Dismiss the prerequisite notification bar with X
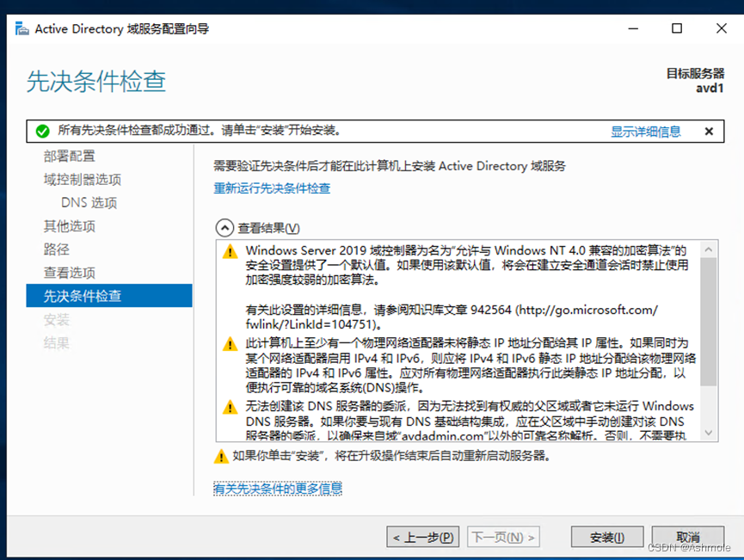This screenshot has height=560, width=744. tap(709, 132)
